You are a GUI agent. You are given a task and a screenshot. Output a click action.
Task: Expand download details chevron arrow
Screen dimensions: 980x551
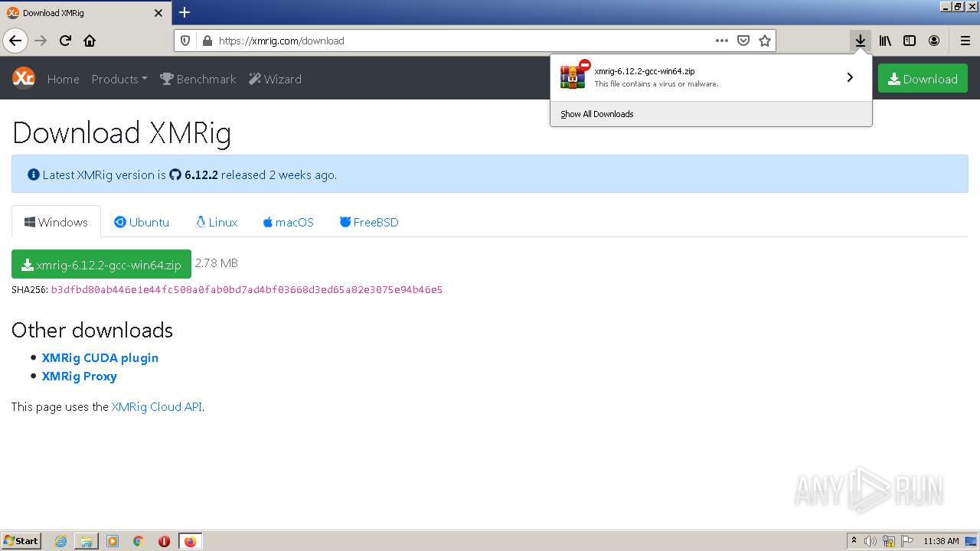pyautogui.click(x=850, y=77)
